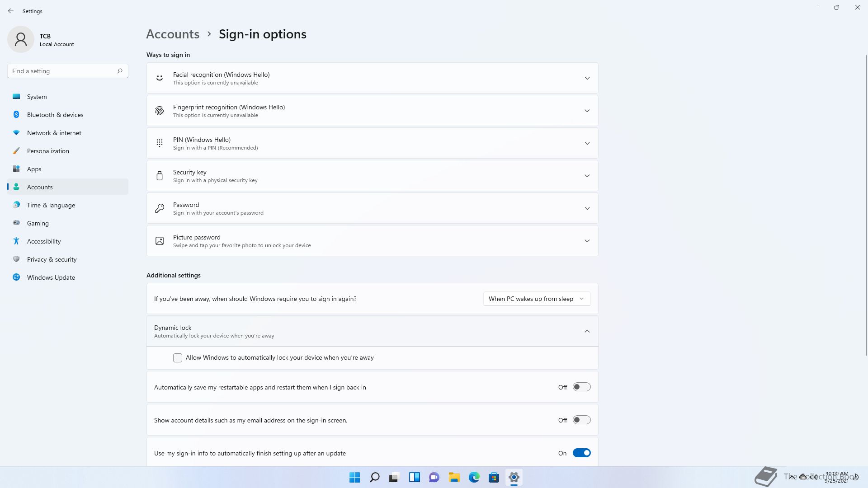Open When PC wakes up from sleep dropdown

[537, 299]
